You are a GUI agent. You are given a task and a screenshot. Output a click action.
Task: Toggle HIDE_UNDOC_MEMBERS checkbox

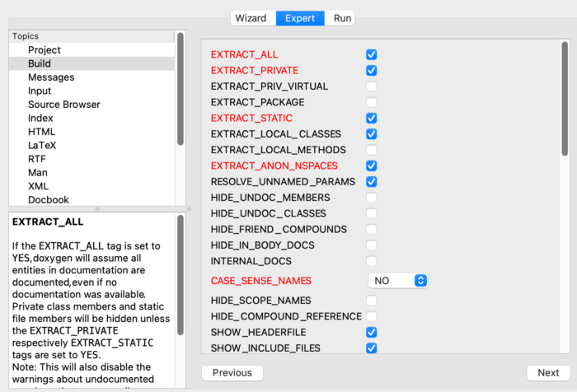pos(372,198)
